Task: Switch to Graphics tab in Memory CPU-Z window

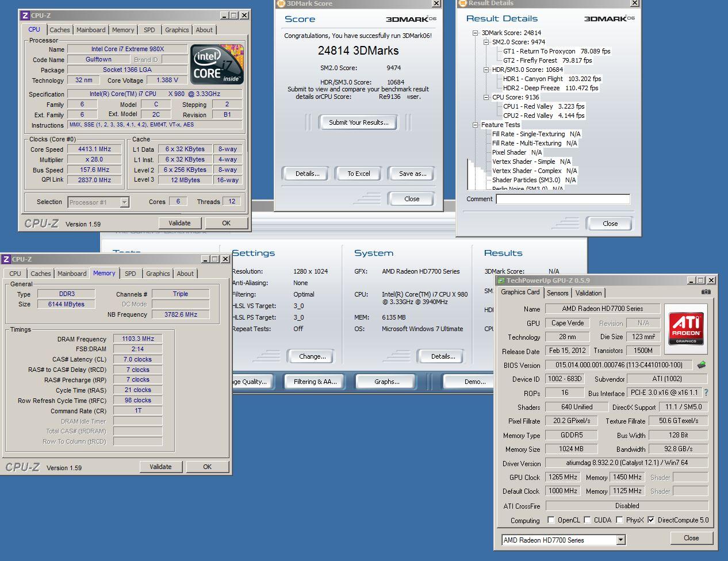Action: coord(158,274)
